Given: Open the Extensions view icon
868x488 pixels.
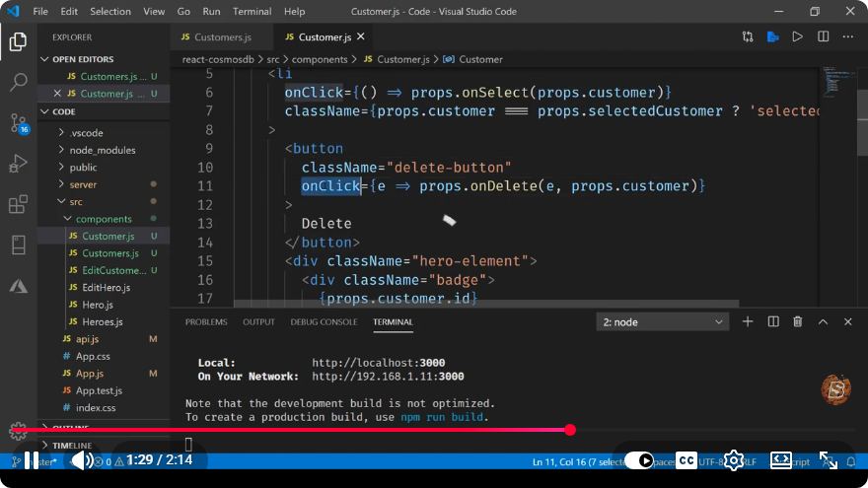Looking at the screenshot, I should click(x=19, y=204).
